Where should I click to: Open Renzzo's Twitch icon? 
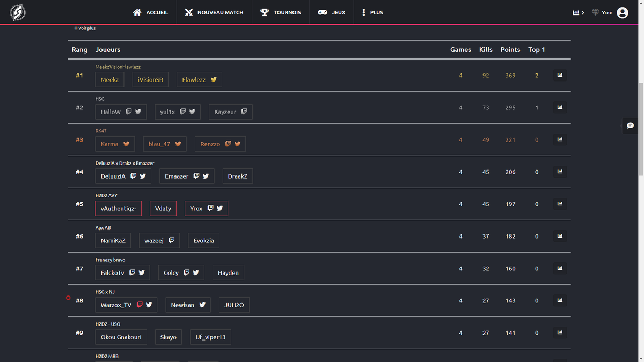coord(228,144)
